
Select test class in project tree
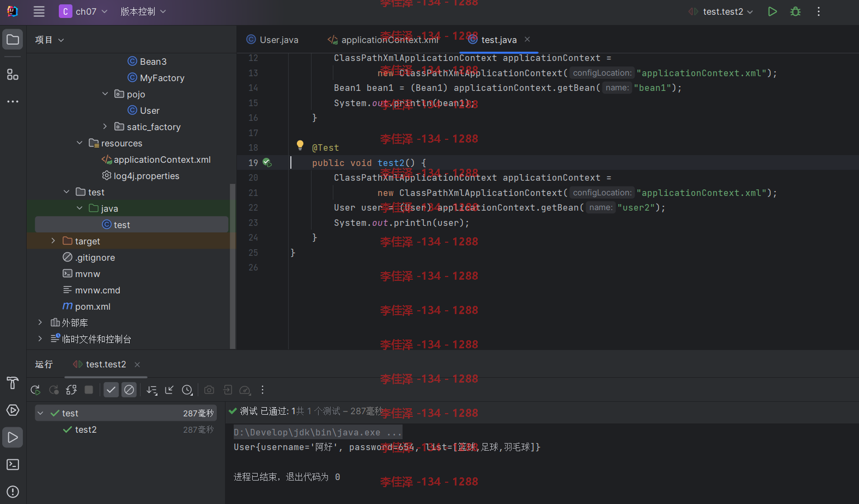pyautogui.click(x=131, y=224)
